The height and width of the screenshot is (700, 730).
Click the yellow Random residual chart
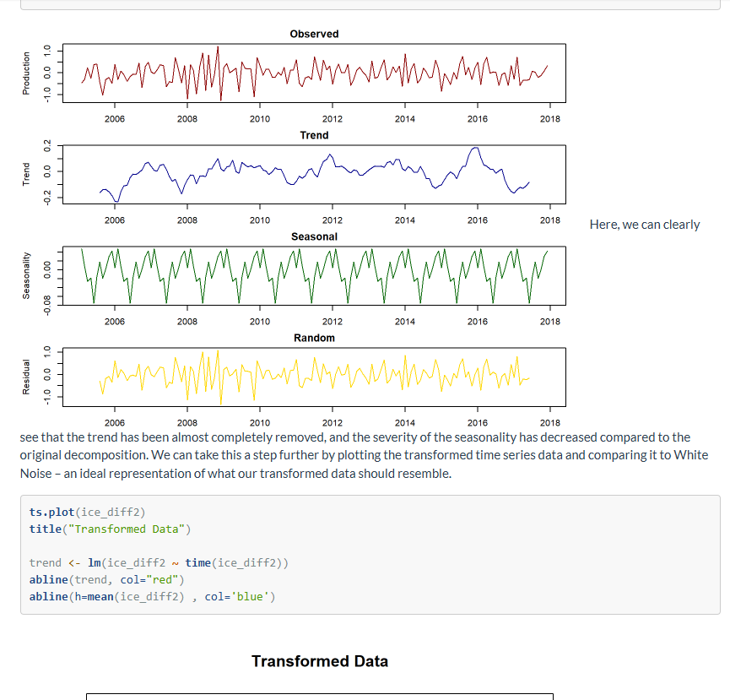(314, 377)
